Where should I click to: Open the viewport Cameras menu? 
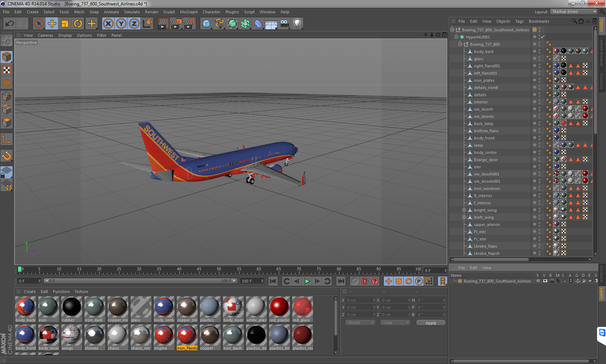tap(45, 35)
